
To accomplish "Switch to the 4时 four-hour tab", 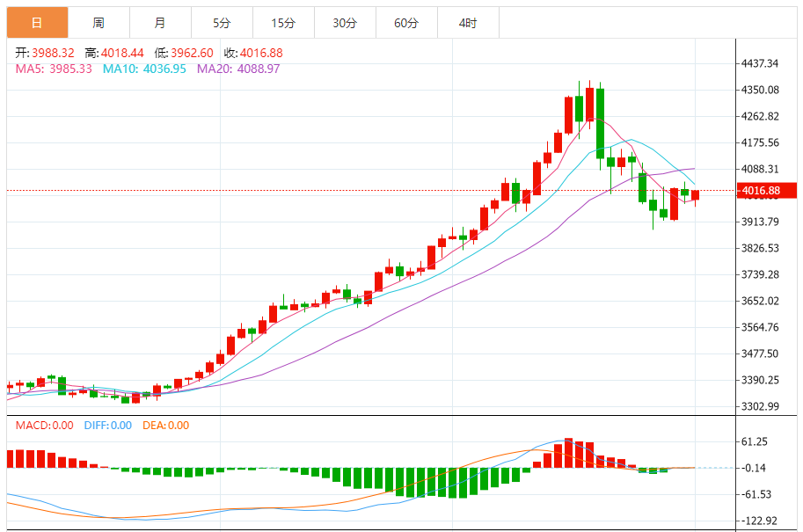I will click(x=468, y=23).
